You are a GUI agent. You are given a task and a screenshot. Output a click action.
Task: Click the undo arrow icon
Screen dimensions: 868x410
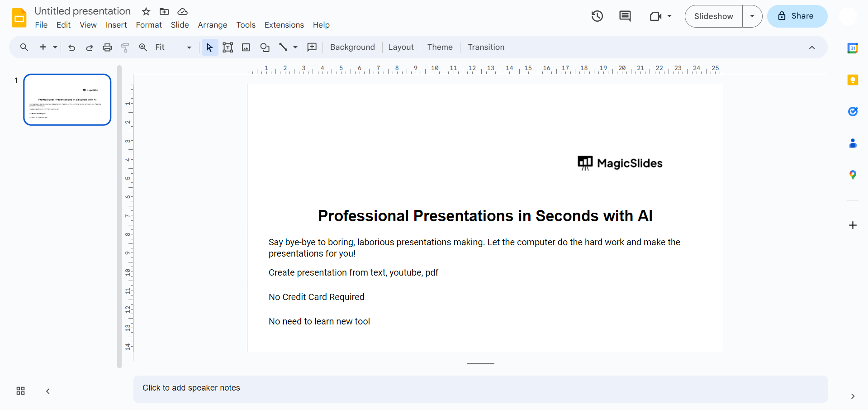coord(71,48)
